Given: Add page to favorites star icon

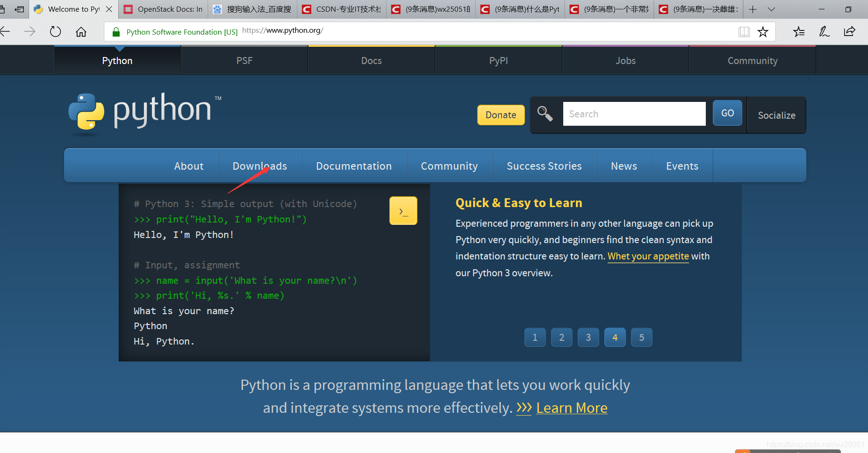Looking at the screenshot, I should pos(763,31).
